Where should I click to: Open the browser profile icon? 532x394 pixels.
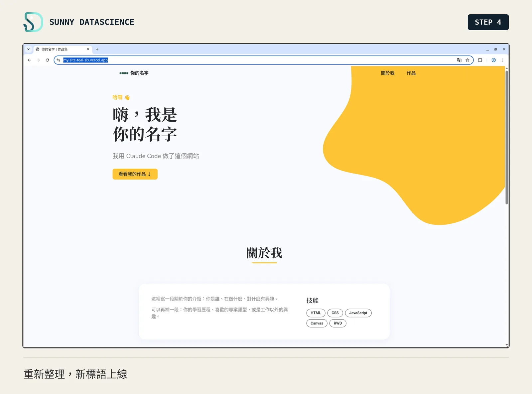point(494,60)
